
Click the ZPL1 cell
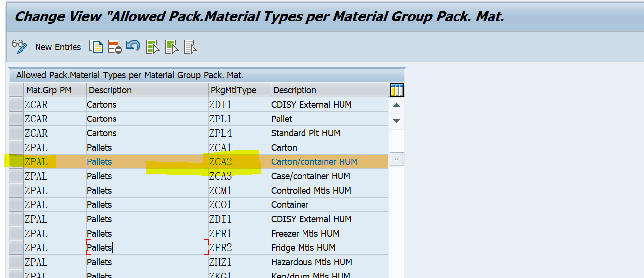(x=239, y=119)
